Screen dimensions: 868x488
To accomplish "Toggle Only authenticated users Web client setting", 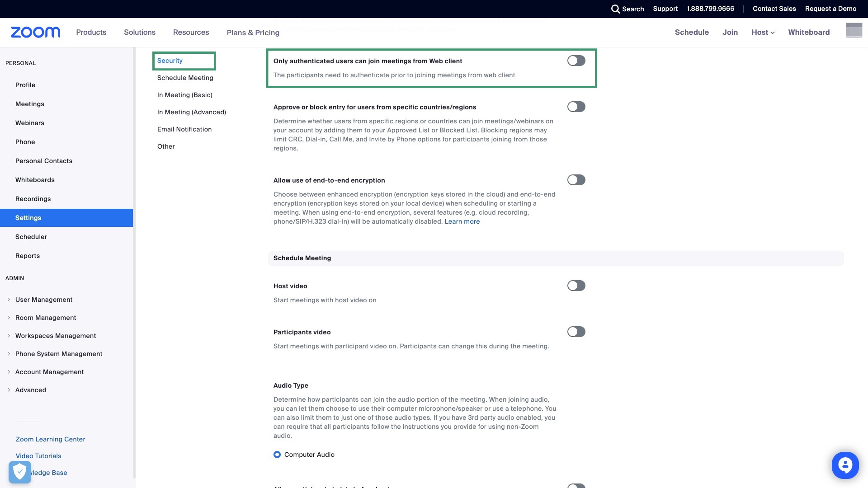I will (x=576, y=61).
